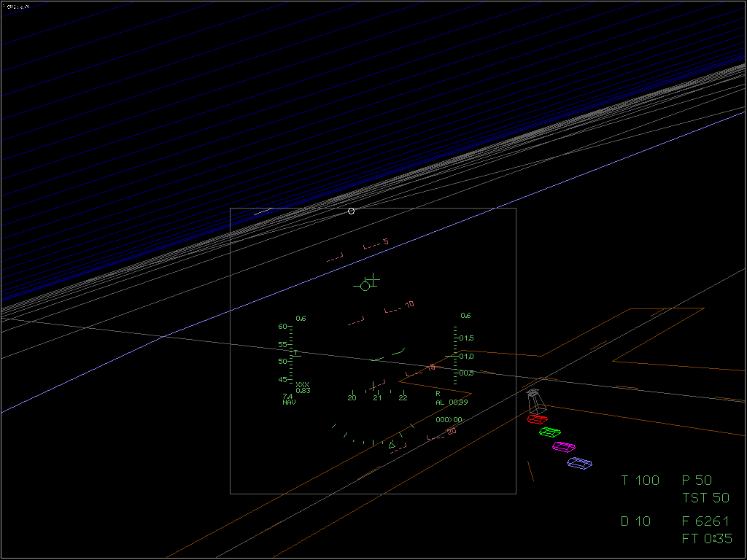Select the green wireframe vehicle

click(550, 432)
